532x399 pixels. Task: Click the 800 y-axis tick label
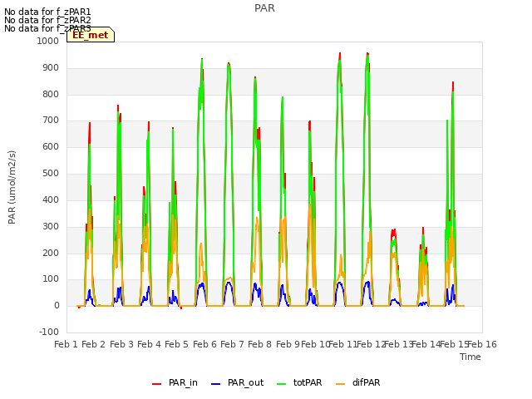pyautogui.click(x=51, y=94)
